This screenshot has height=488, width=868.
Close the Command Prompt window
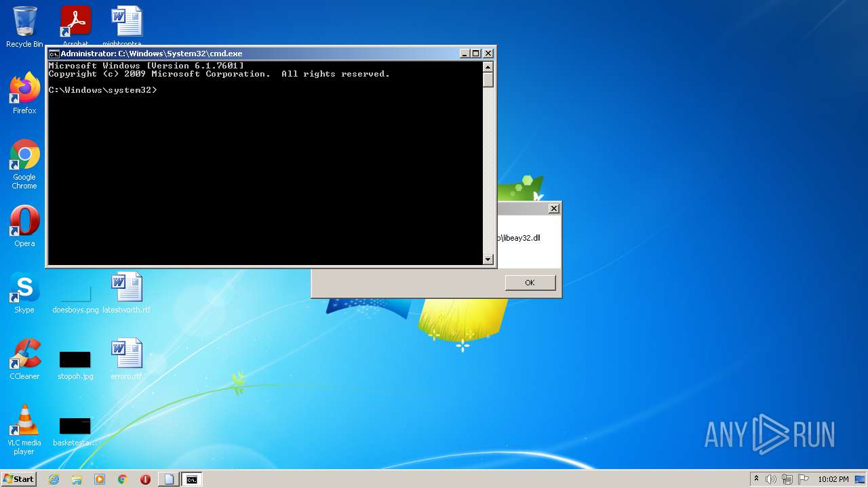[488, 54]
